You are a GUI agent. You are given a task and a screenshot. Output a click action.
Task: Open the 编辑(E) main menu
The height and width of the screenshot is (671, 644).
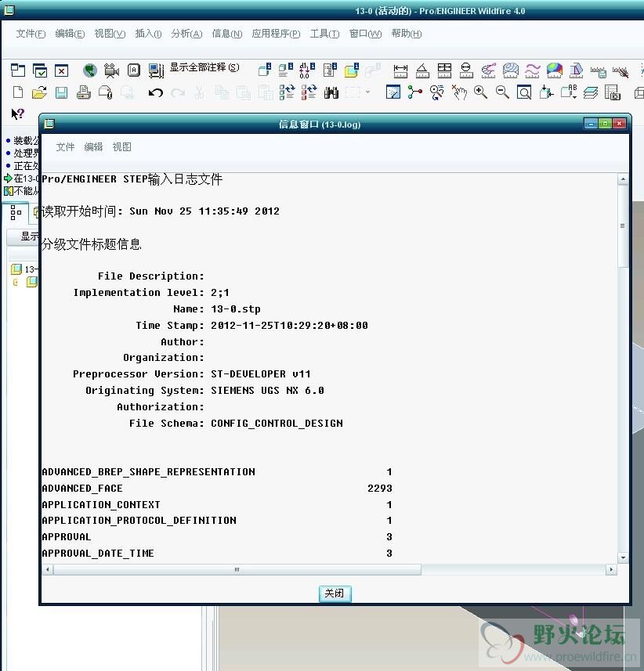(x=70, y=34)
